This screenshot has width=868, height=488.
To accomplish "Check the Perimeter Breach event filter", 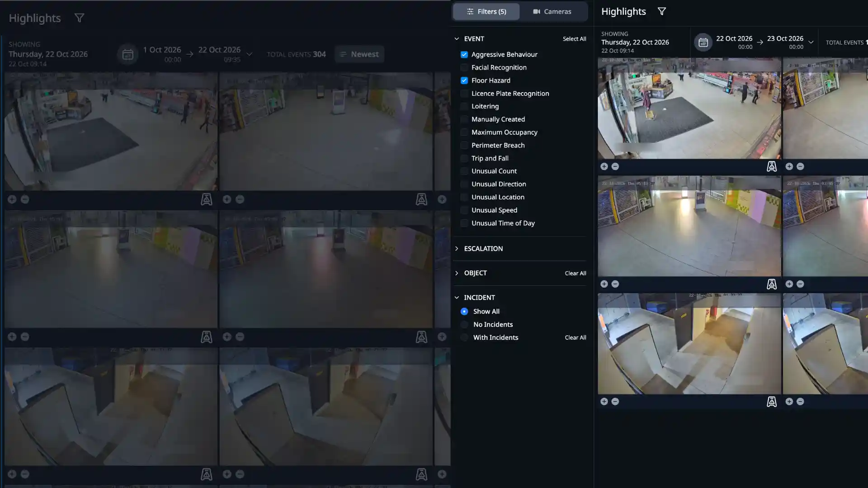I will tap(464, 145).
